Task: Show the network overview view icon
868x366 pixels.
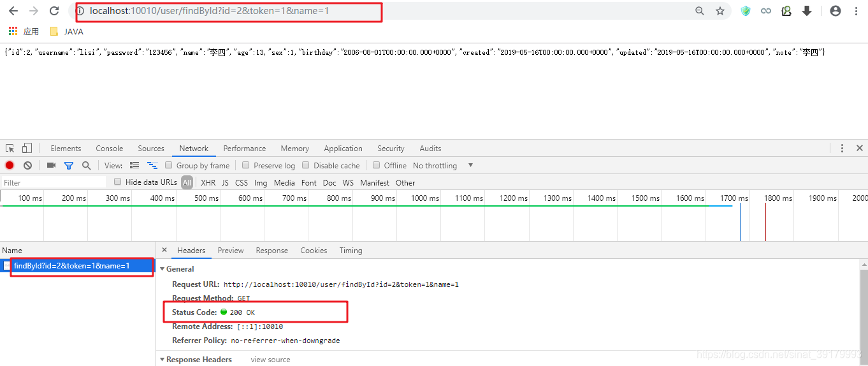Action: pyautogui.click(x=152, y=165)
